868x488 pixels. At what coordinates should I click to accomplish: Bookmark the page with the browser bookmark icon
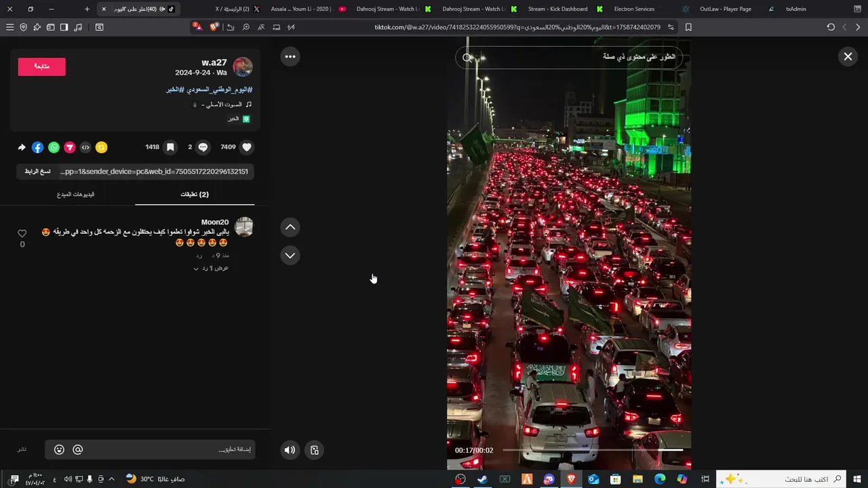point(688,27)
